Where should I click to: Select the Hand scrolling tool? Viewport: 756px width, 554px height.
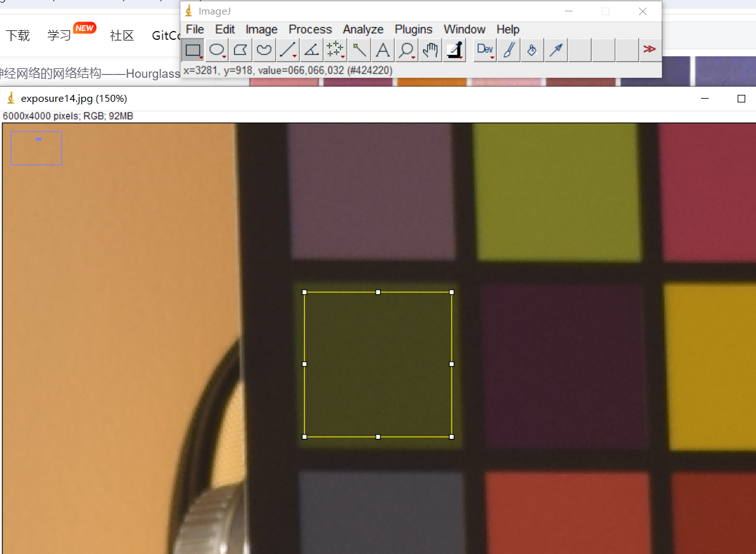(430, 50)
